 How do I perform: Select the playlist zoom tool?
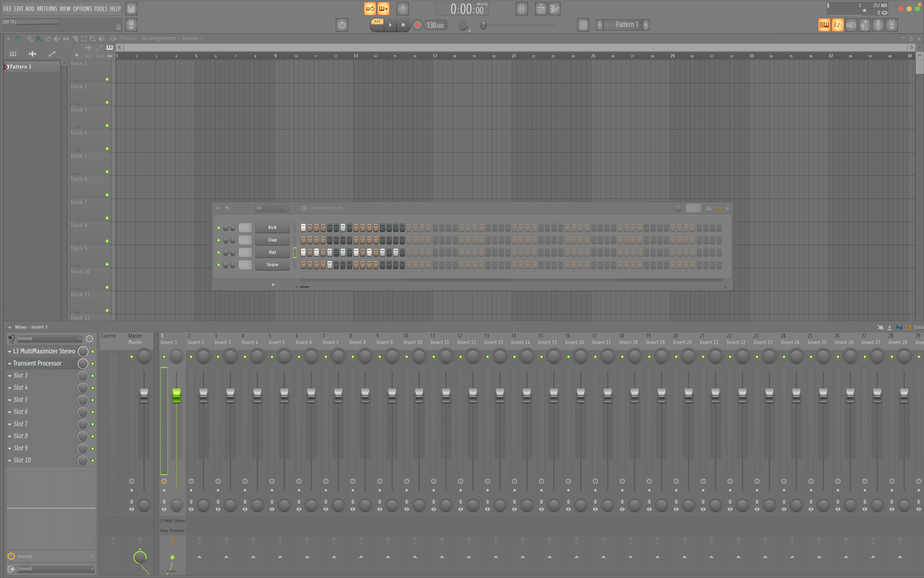pyautogui.click(x=92, y=39)
